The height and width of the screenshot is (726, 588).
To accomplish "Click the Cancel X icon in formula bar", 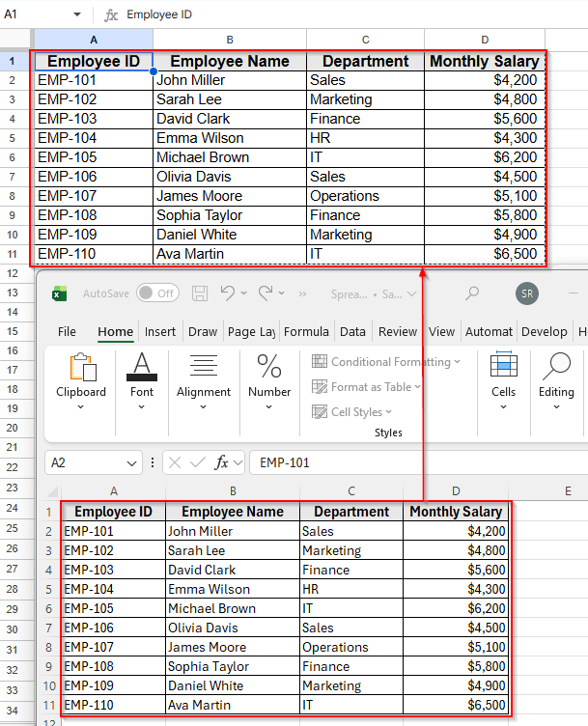I will (175, 462).
